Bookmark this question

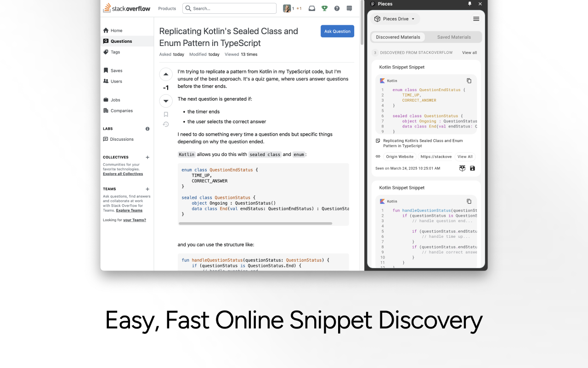[166, 114]
